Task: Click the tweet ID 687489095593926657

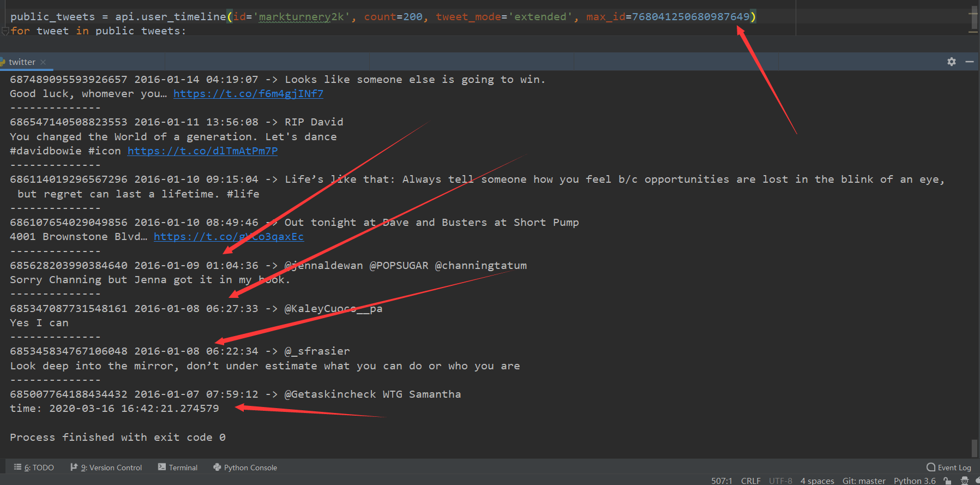Action: (69, 80)
